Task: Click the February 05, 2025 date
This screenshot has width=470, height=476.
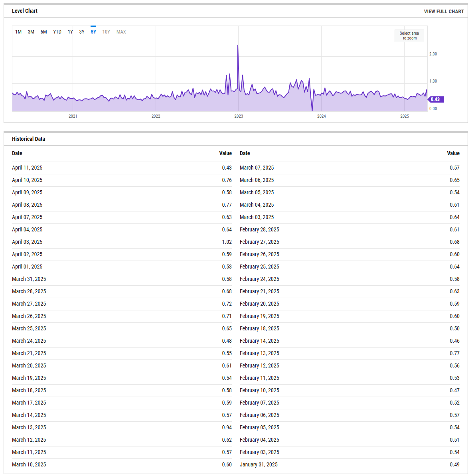Action: click(x=259, y=427)
